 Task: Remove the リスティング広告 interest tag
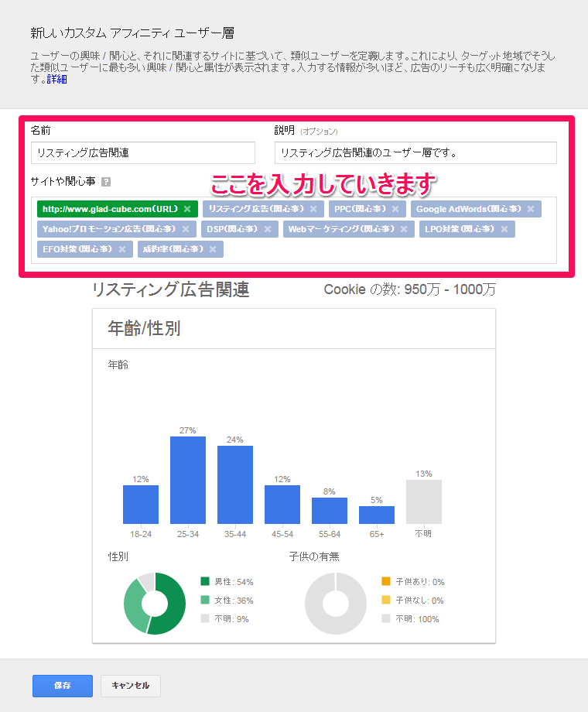(x=313, y=209)
